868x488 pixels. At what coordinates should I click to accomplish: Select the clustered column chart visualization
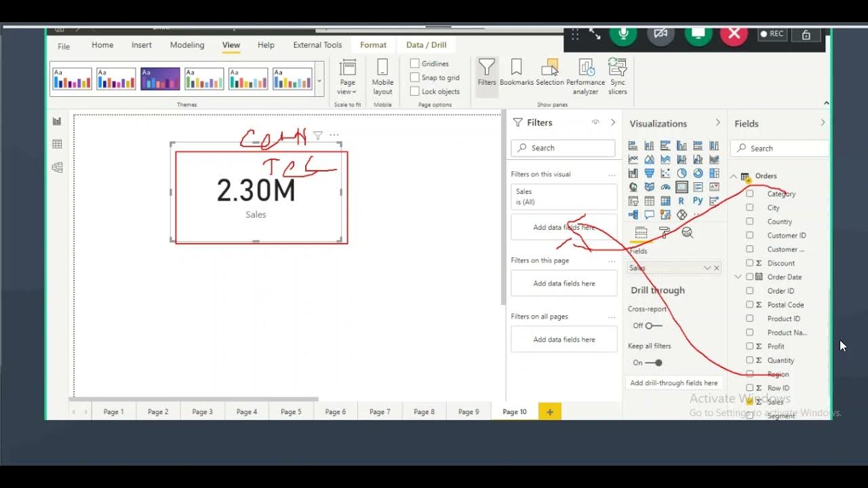[682, 146]
